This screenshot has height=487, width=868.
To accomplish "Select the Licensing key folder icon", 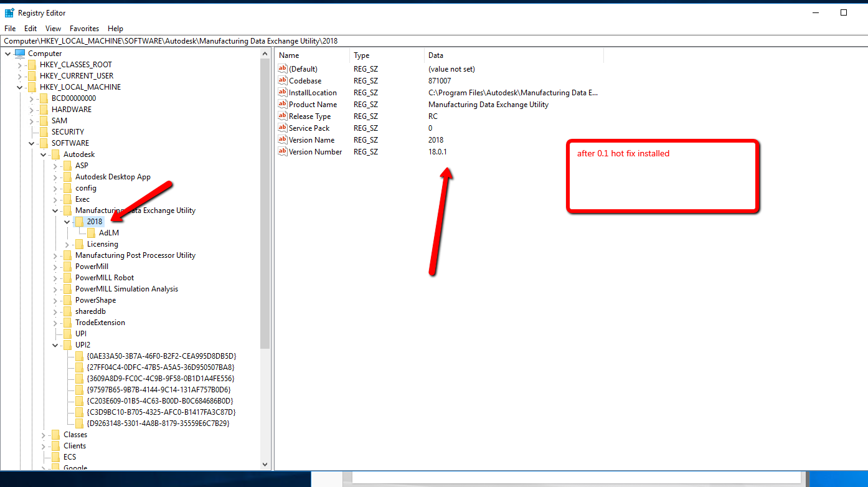I will (x=78, y=243).
